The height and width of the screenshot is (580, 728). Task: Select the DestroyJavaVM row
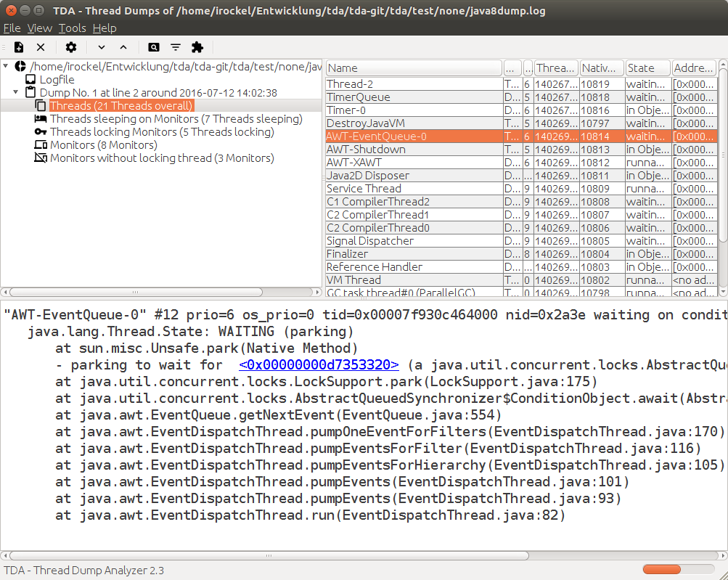521,123
